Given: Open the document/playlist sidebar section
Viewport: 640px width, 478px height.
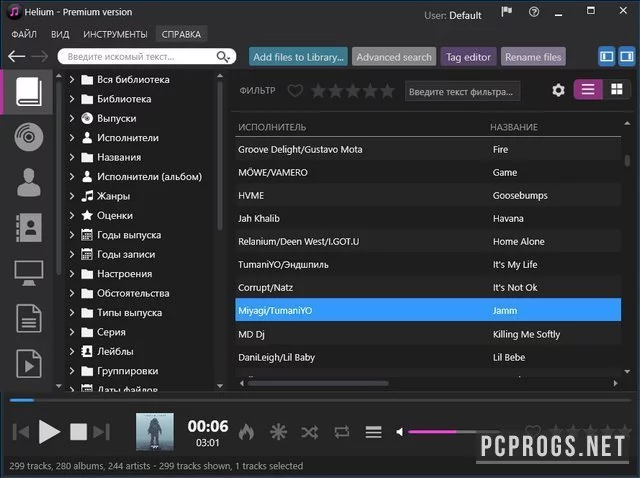Looking at the screenshot, I should 29,318.
